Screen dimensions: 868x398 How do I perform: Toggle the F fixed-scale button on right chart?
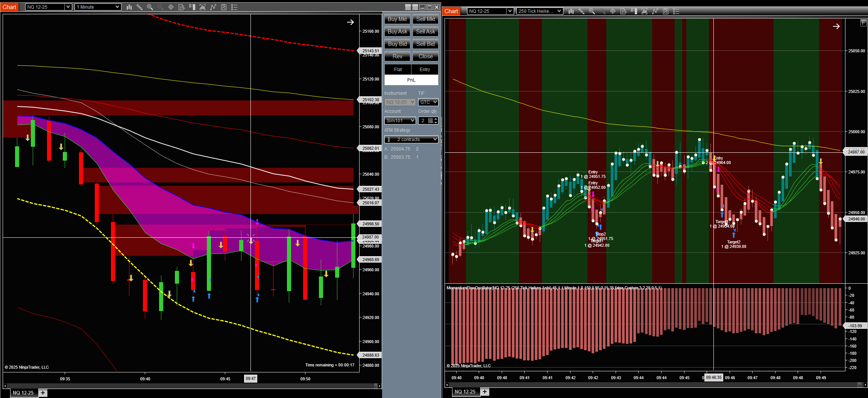coord(863,23)
